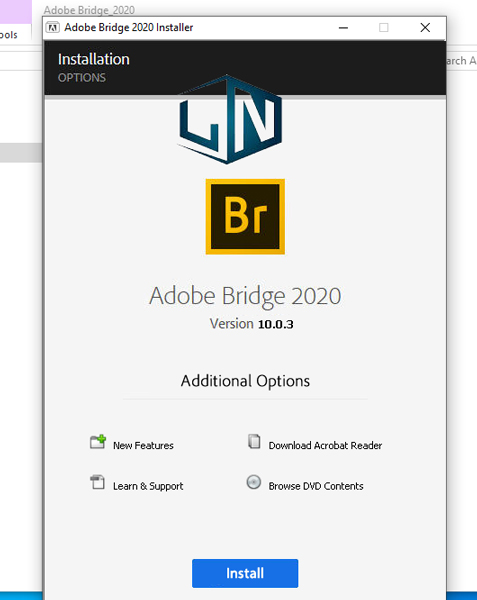Click the Additional Options heading
477x600 pixels.
pos(245,381)
